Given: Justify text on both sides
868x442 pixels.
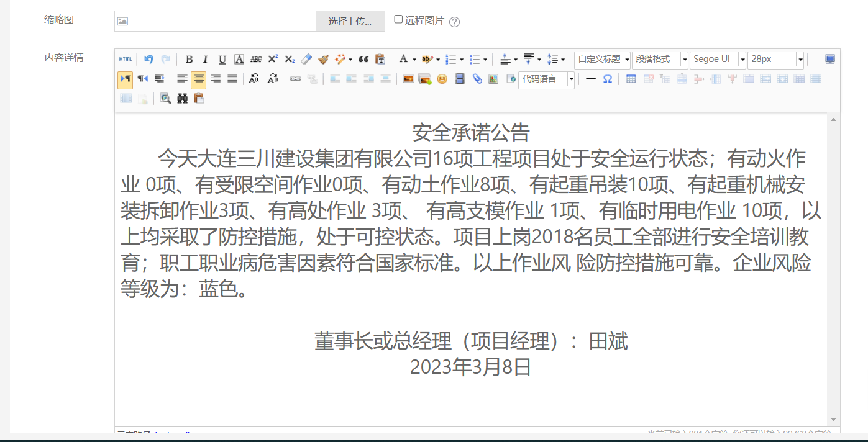Looking at the screenshot, I should click(x=232, y=79).
